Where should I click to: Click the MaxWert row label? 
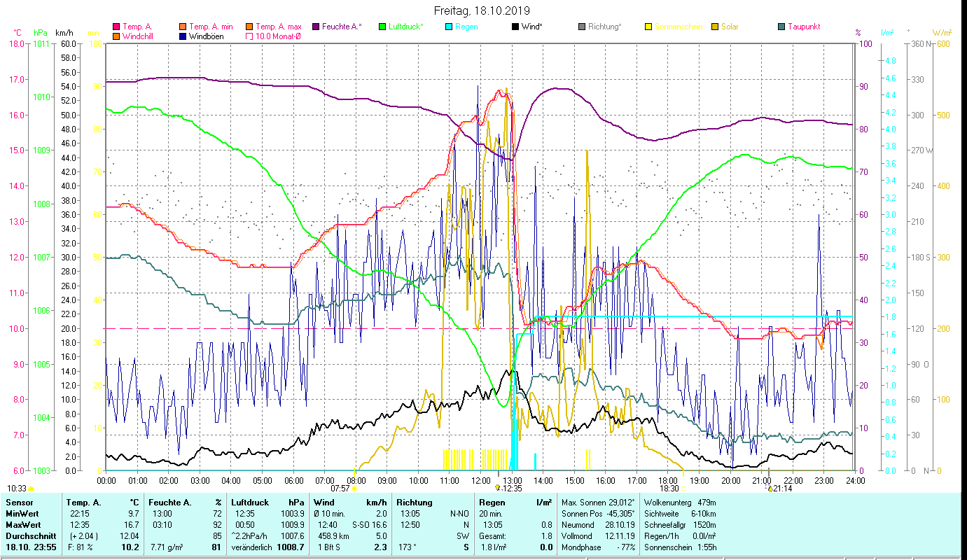pos(25,524)
